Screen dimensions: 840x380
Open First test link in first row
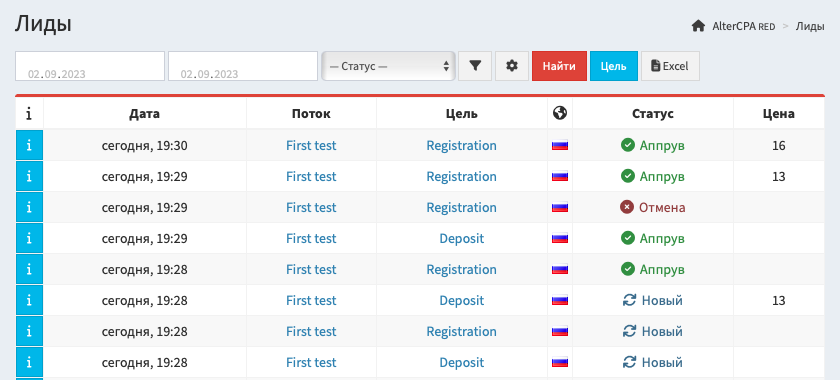point(311,145)
